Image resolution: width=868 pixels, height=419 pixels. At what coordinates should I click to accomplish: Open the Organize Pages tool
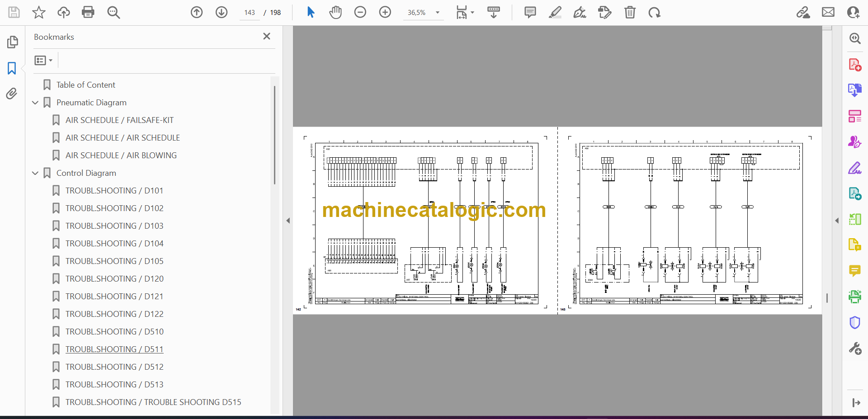[x=854, y=116]
